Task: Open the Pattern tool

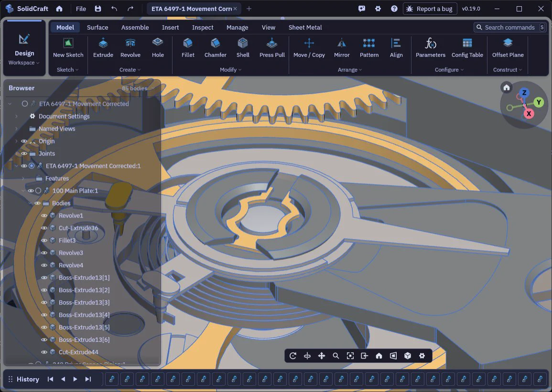Action: [x=369, y=48]
